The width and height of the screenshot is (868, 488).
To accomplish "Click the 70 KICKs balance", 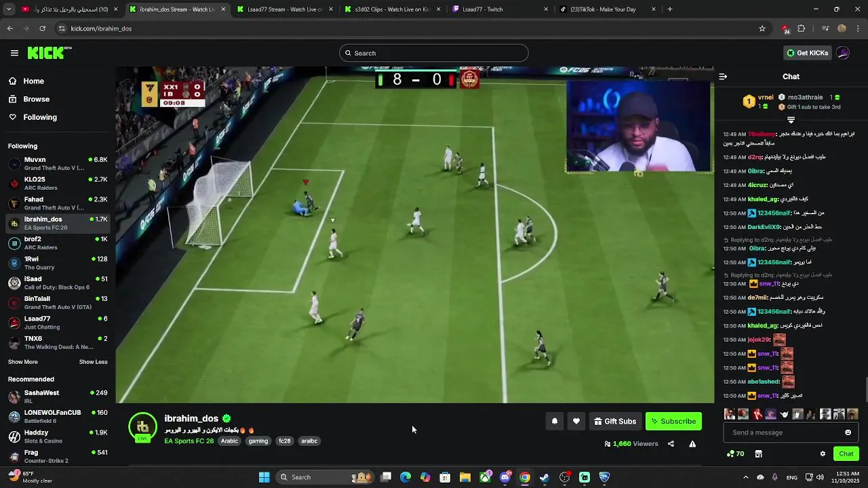I will click(x=735, y=454).
